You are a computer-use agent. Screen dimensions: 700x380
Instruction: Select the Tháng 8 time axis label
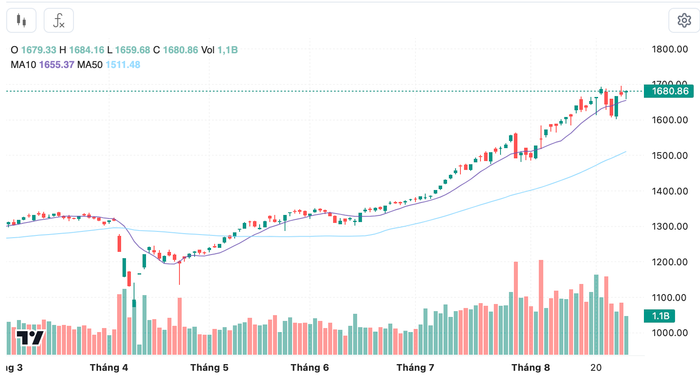coord(530,367)
